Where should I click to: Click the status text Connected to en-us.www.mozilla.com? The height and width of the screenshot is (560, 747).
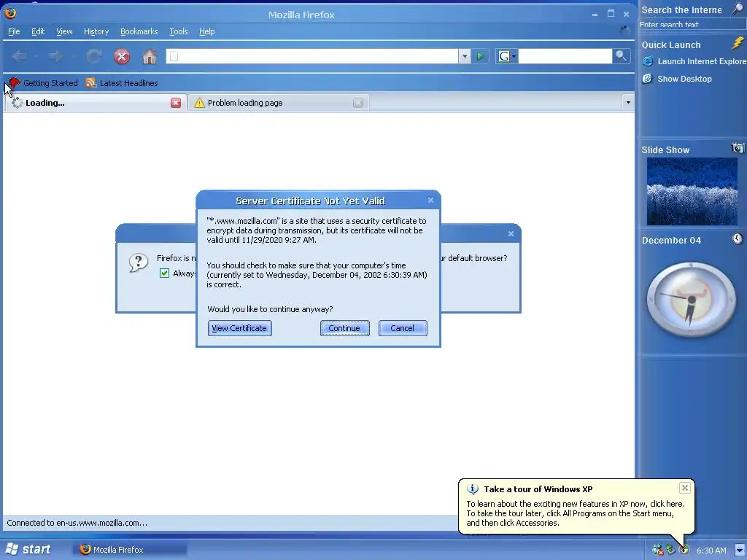click(x=77, y=523)
